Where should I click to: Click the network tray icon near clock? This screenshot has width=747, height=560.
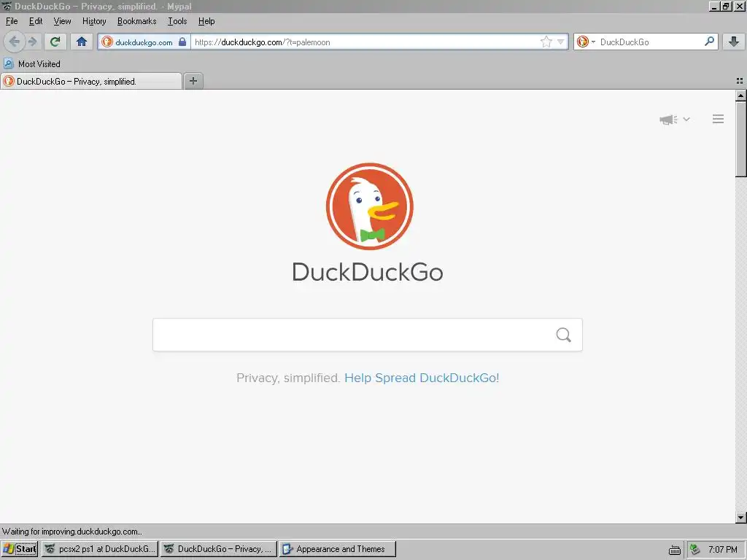(x=694, y=549)
